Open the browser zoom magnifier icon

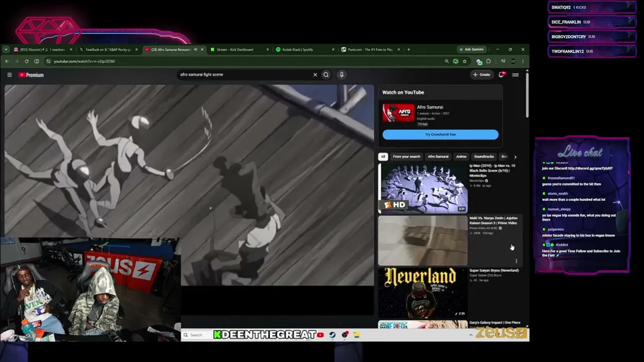click(446, 61)
